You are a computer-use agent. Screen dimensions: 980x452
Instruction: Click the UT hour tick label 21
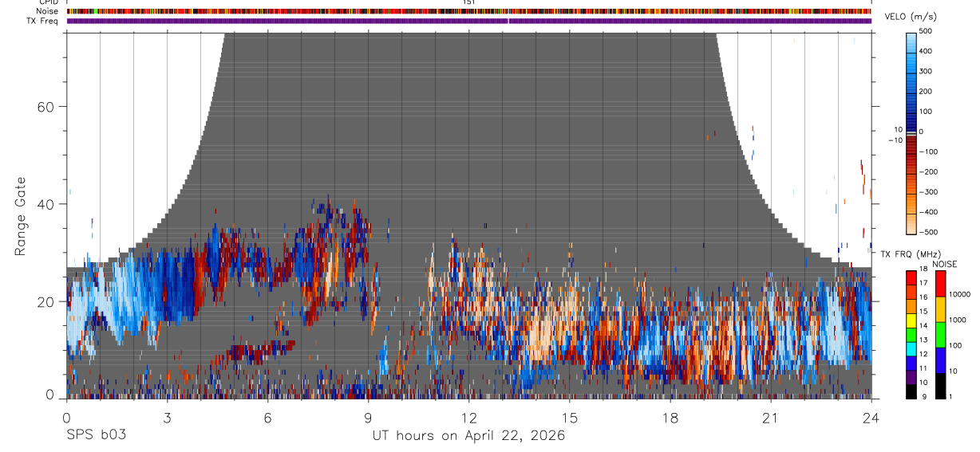pyautogui.click(x=770, y=417)
